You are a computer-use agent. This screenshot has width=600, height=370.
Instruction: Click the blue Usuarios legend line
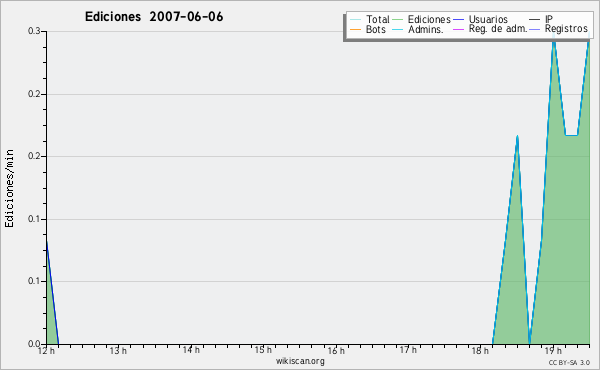tap(458, 20)
